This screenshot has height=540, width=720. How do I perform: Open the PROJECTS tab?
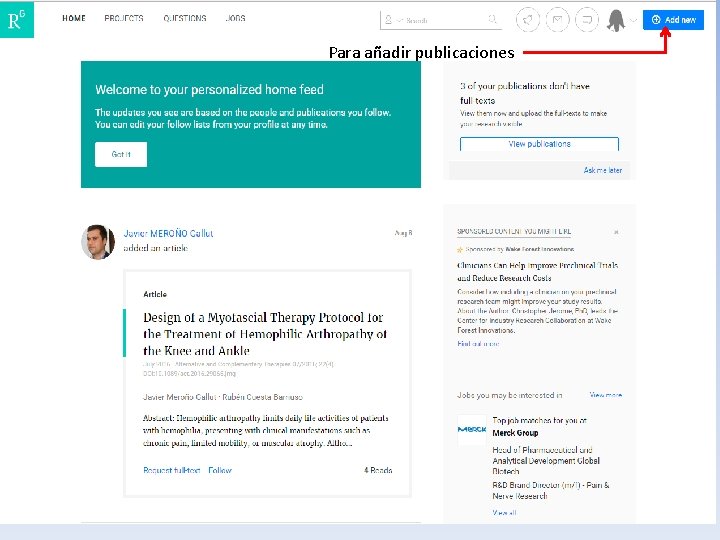[x=124, y=18]
